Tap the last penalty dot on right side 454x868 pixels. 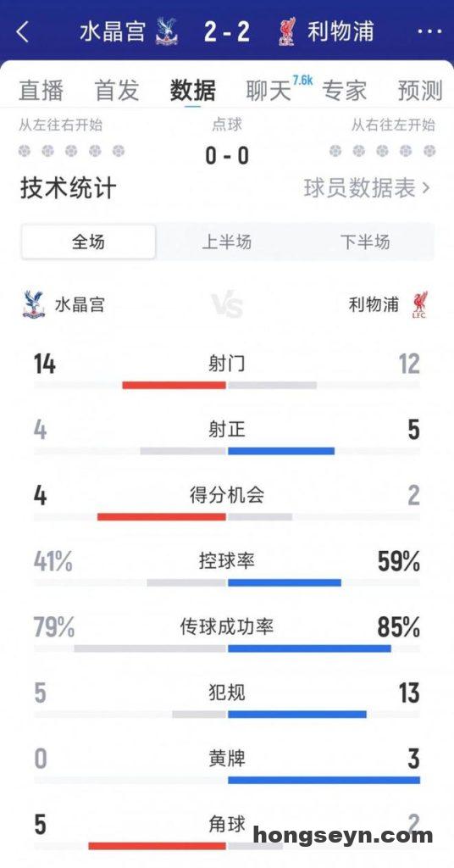(x=429, y=151)
